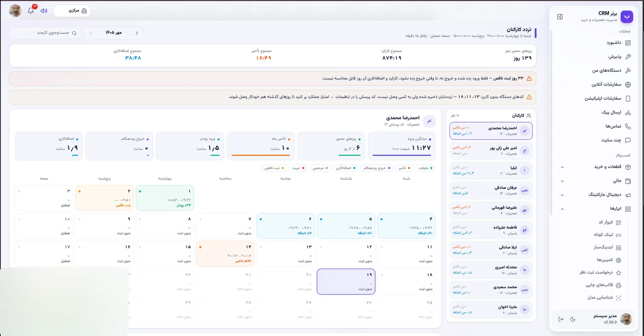Select employee احمدرضا محمدی in list

[491, 131]
